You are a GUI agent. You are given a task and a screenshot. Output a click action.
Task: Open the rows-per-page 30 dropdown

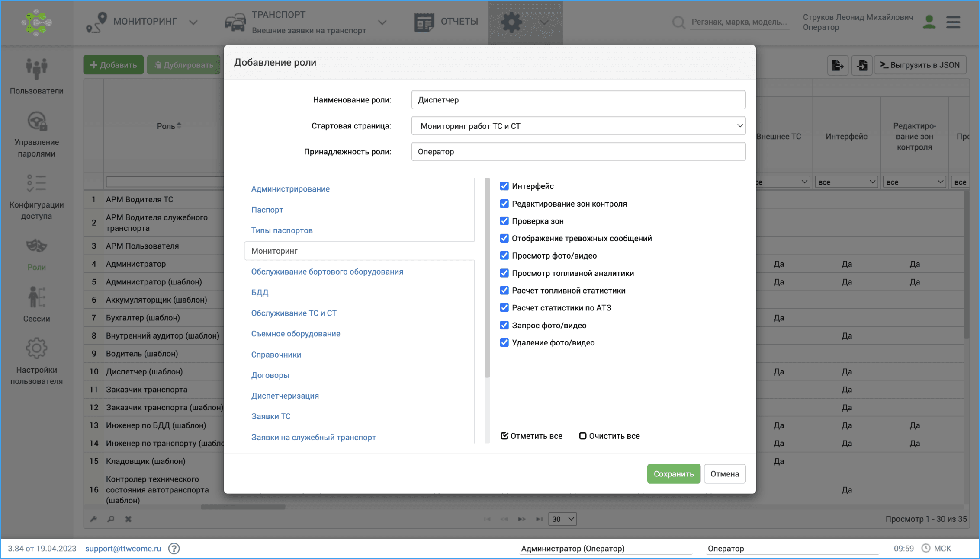pyautogui.click(x=562, y=519)
